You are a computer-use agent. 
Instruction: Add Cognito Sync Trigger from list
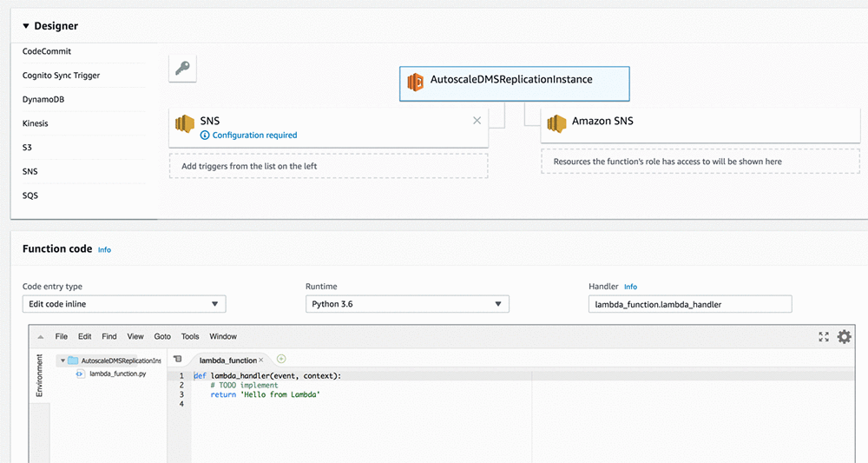[61, 76]
